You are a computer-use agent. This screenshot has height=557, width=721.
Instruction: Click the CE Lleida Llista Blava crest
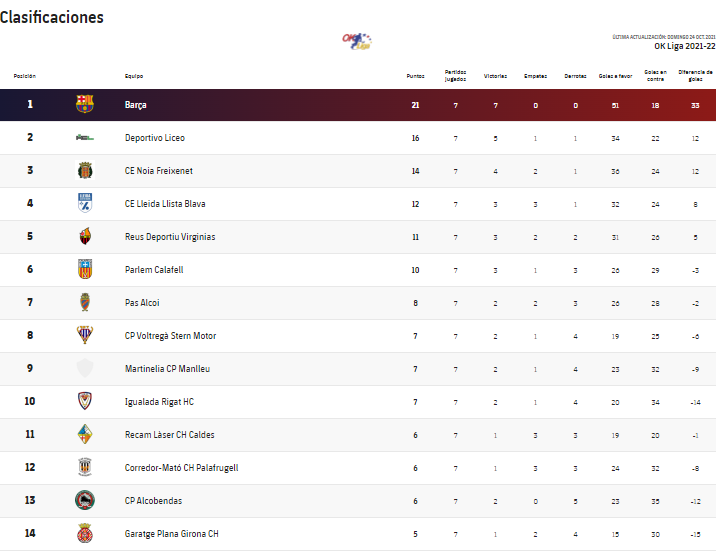(85, 204)
